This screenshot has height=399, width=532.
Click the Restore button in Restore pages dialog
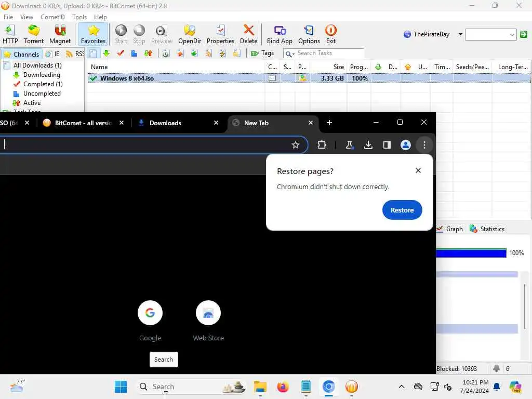[x=402, y=210]
